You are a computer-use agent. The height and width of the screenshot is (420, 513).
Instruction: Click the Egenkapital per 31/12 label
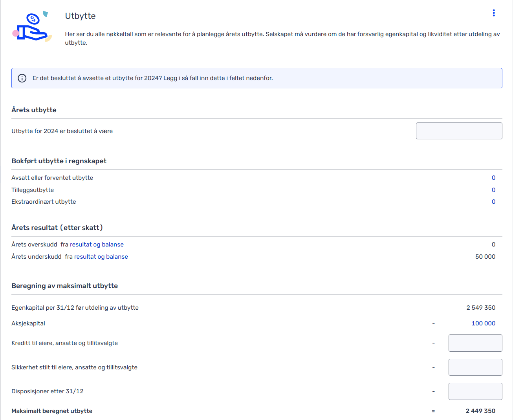click(x=75, y=308)
